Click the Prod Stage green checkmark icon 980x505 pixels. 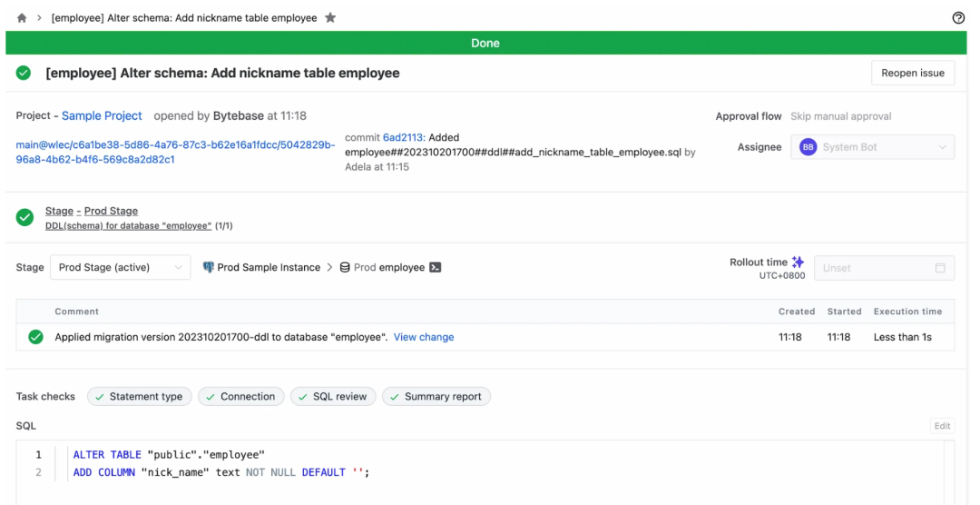[25, 217]
